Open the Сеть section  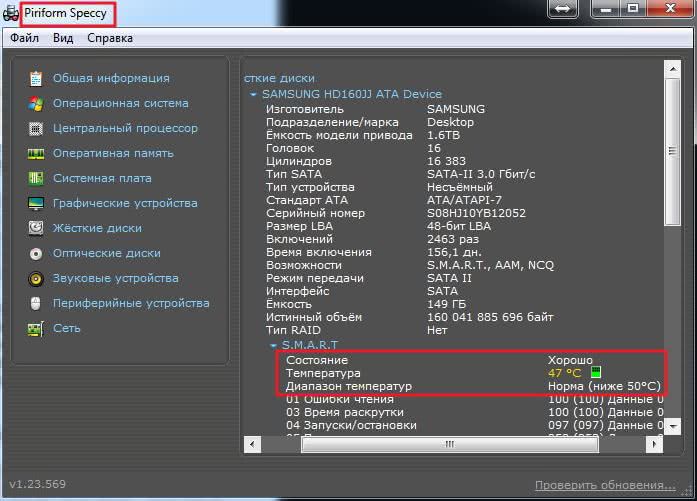(67, 328)
